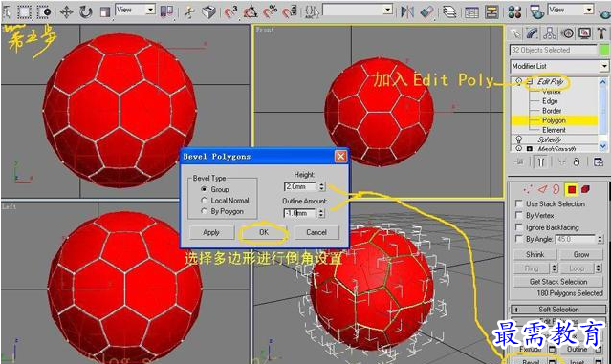Activate the Select and Move tool

(66, 12)
